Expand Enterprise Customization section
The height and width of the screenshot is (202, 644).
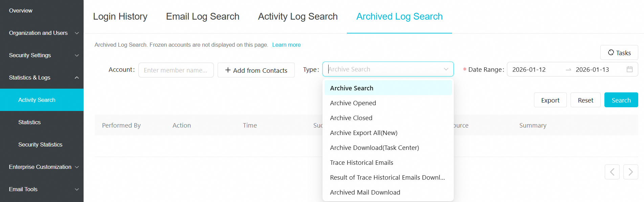click(x=42, y=167)
